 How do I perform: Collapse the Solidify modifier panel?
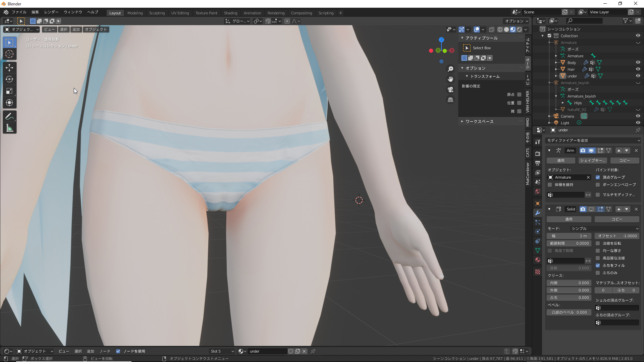click(549, 209)
